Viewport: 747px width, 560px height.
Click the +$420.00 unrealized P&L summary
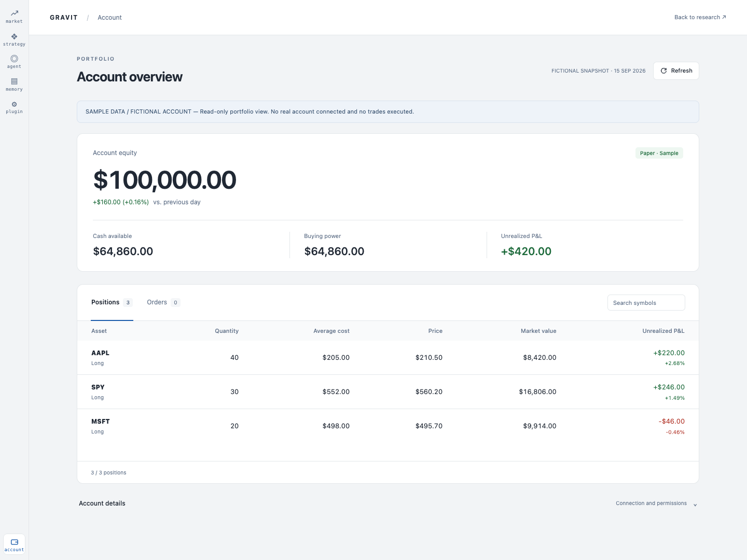[526, 251]
